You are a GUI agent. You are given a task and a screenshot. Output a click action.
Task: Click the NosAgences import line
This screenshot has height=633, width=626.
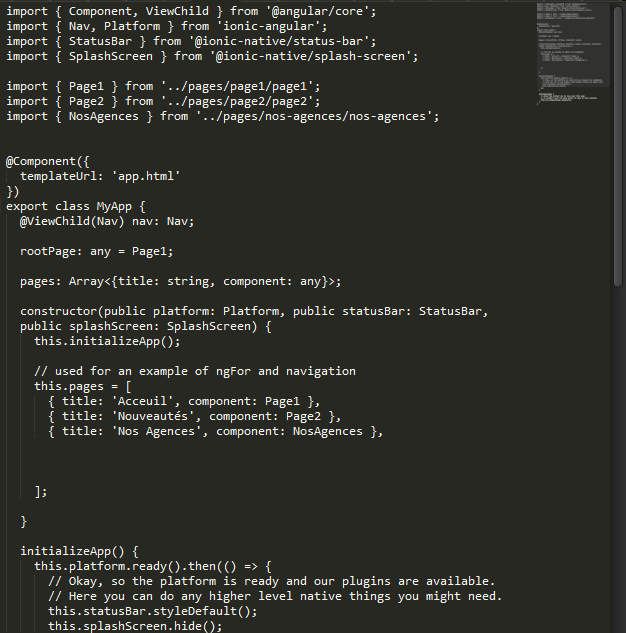click(x=223, y=116)
